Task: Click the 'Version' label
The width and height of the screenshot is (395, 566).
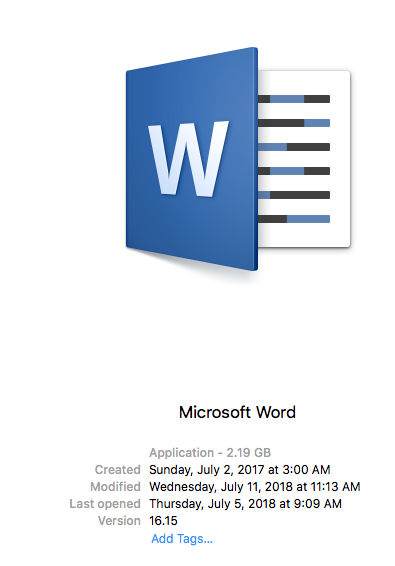Action: click(x=119, y=521)
